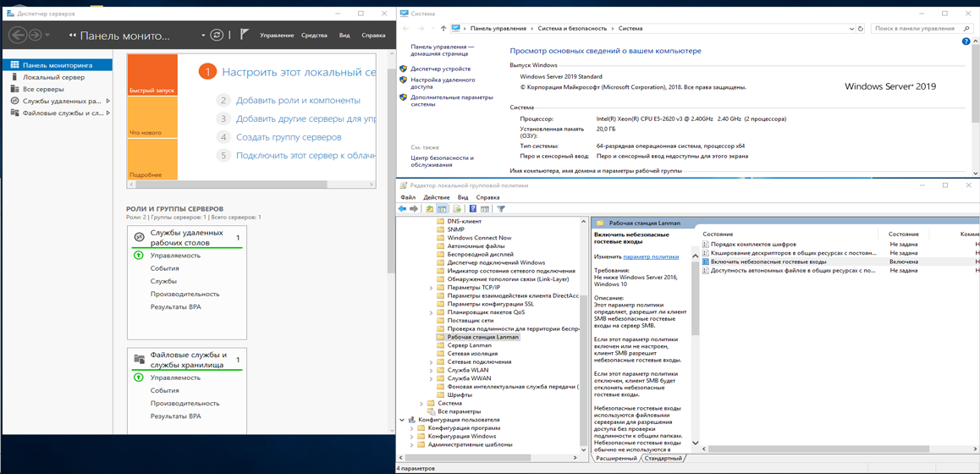This screenshot has height=474, width=980.
Task: Open Средства menu in Server Manager
Action: tap(314, 36)
